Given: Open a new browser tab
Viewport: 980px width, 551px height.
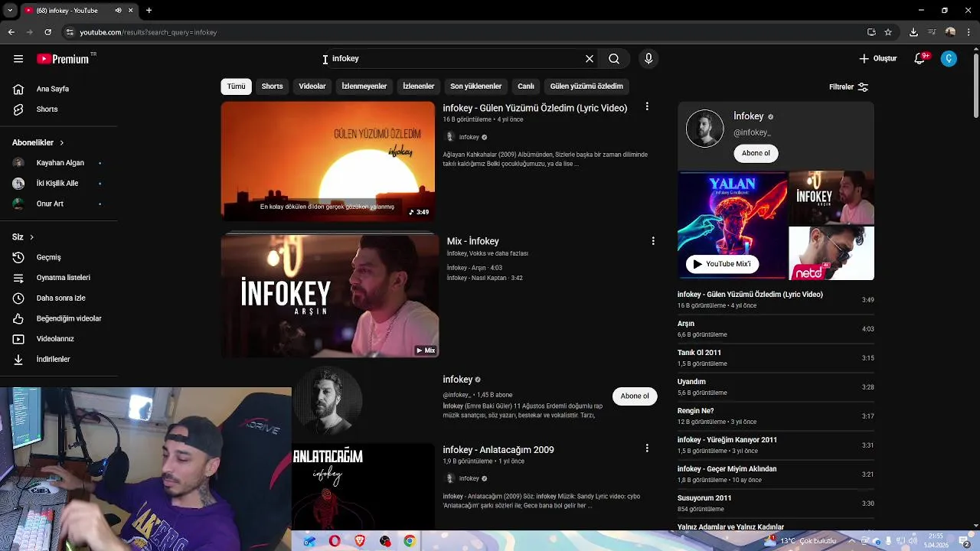Looking at the screenshot, I should tap(149, 11).
